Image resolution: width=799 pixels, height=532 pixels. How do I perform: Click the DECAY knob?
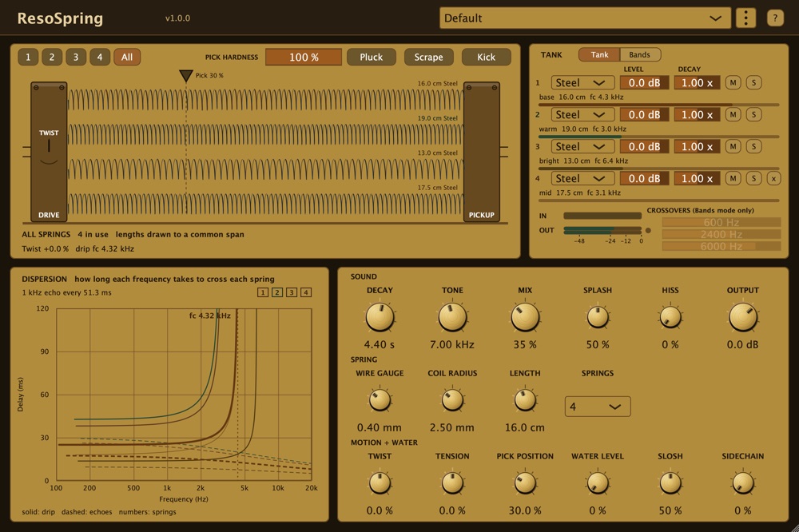tap(380, 317)
